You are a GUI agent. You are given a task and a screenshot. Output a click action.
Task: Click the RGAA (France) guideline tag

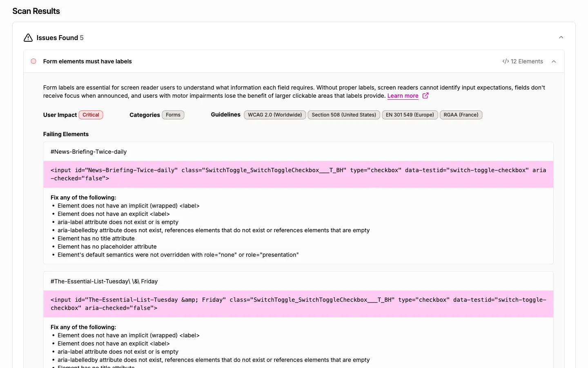461,115
